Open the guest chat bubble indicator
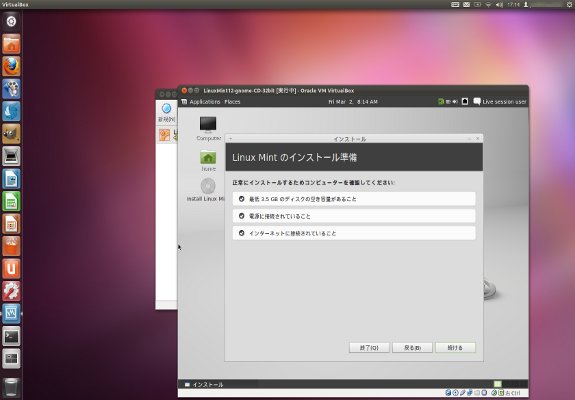575x400 pixels. click(477, 102)
